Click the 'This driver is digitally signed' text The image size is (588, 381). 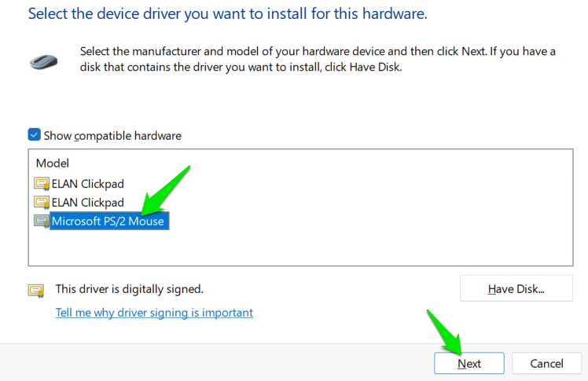(x=129, y=289)
